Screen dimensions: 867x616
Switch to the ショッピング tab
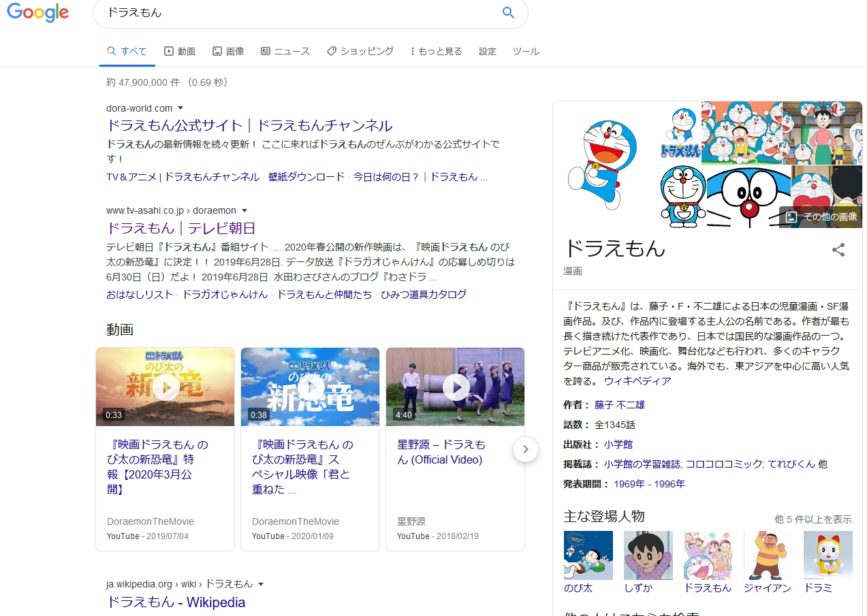click(360, 51)
